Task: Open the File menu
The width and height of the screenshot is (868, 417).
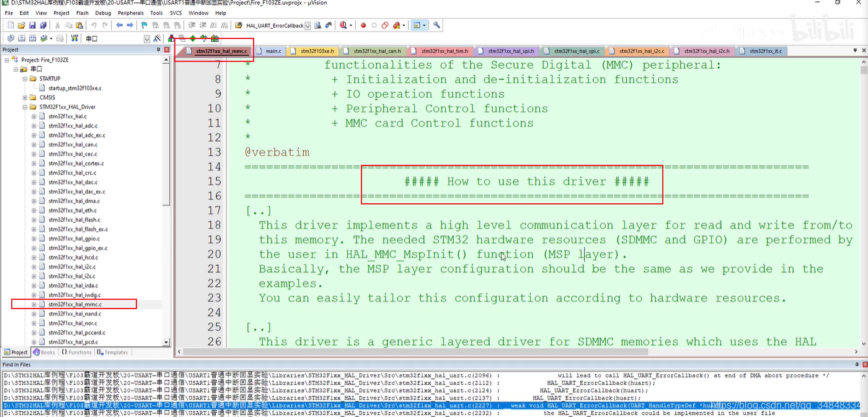Action: click(9, 12)
